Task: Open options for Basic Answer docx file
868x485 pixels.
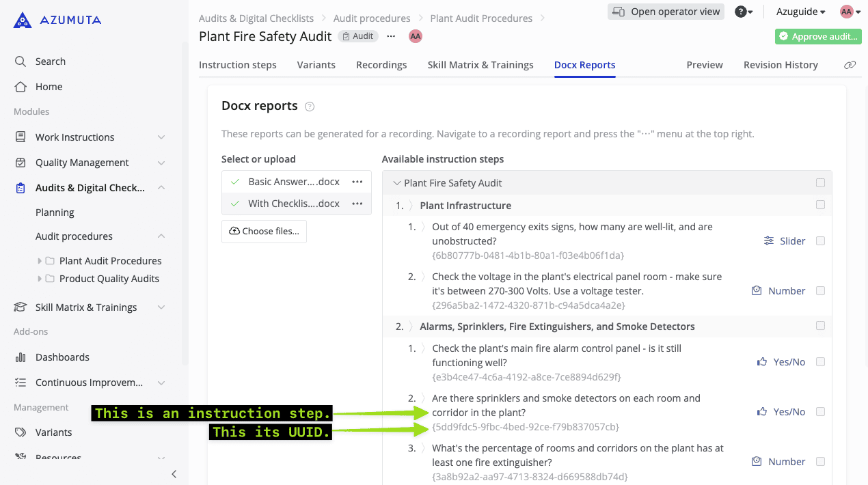Action: (357, 182)
